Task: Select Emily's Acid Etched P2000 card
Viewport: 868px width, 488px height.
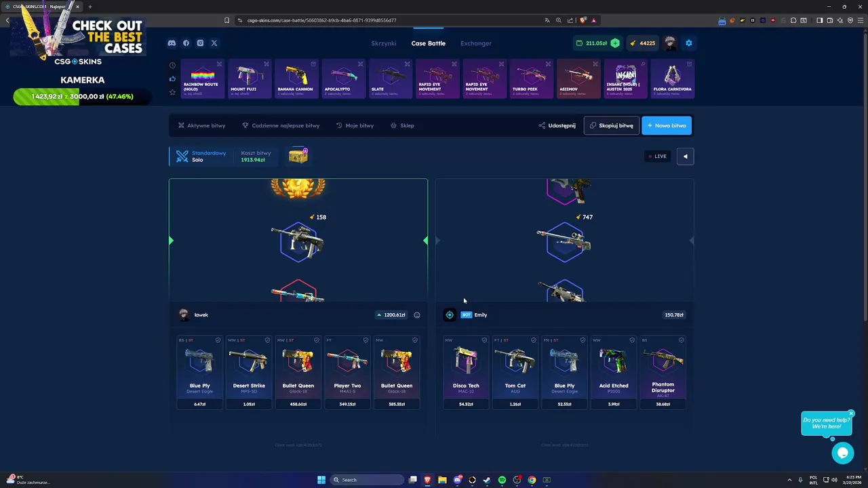Action: [614, 373]
